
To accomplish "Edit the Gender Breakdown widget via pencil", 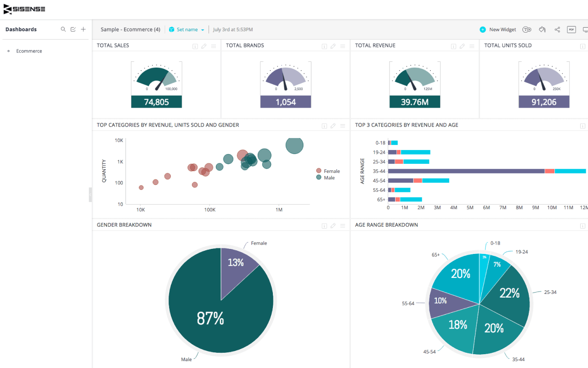I will 334,225.
